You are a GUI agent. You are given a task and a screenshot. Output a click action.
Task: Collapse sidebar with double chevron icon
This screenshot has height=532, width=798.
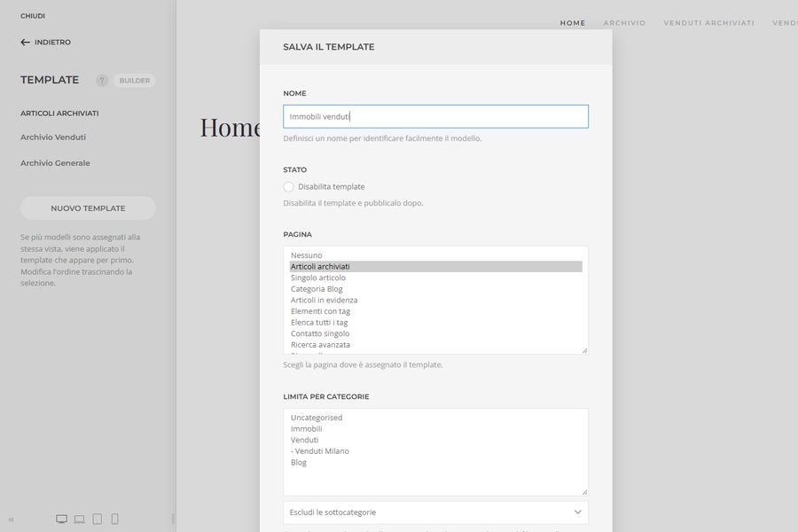tap(12, 520)
